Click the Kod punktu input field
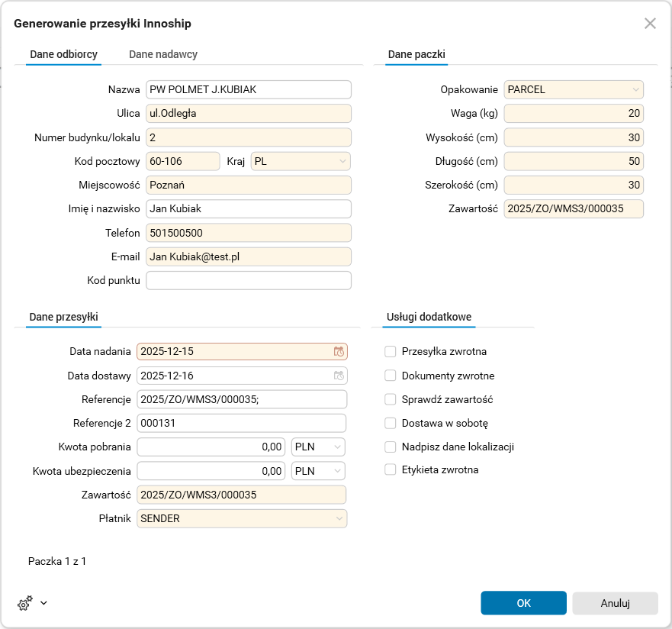 click(249, 280)
